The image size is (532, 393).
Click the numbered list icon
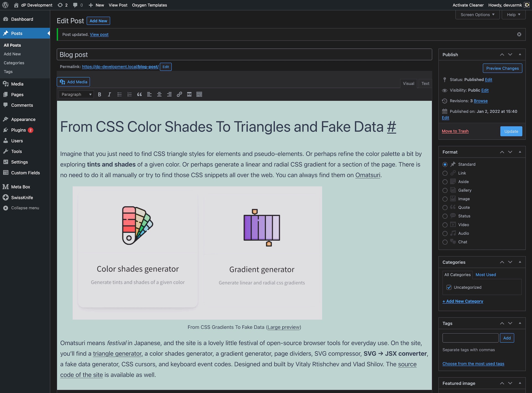pyautogui.click(x=129, y=95)
